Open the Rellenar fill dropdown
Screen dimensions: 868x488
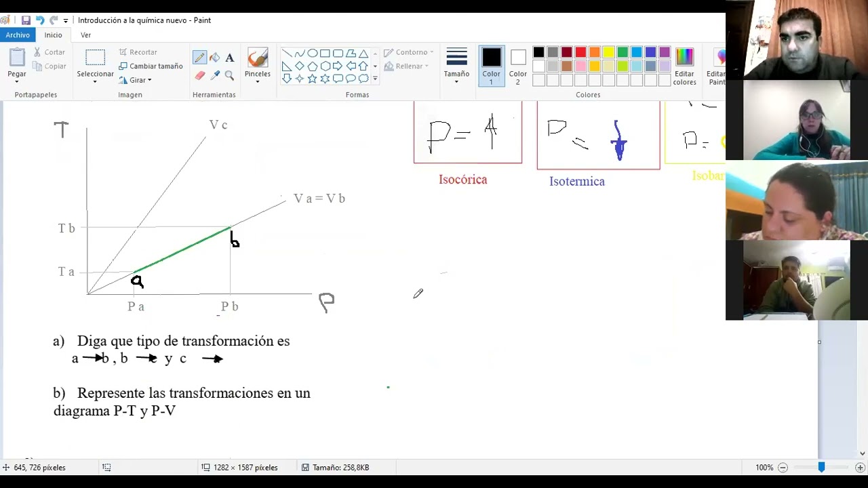click(406, 66)
